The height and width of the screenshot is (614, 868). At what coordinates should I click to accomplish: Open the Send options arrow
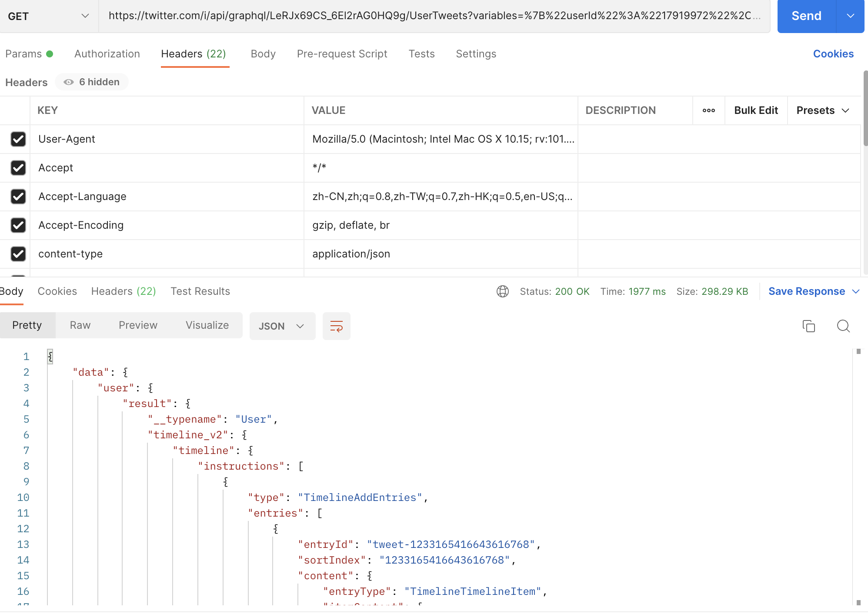(x=850, y=16)
